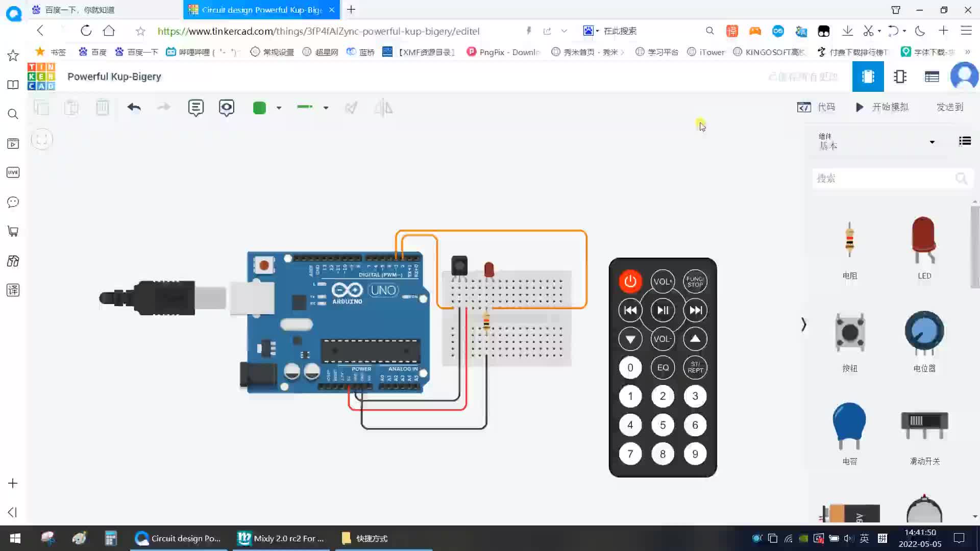Switch to circuit view icon
This screenshot has width=980, height=551.
tap(868, 77)
